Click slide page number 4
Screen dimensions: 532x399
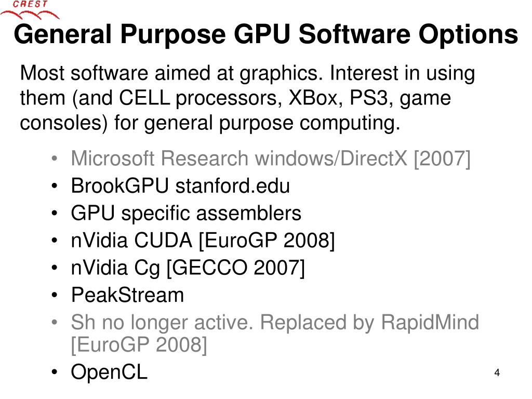point(497,373)
